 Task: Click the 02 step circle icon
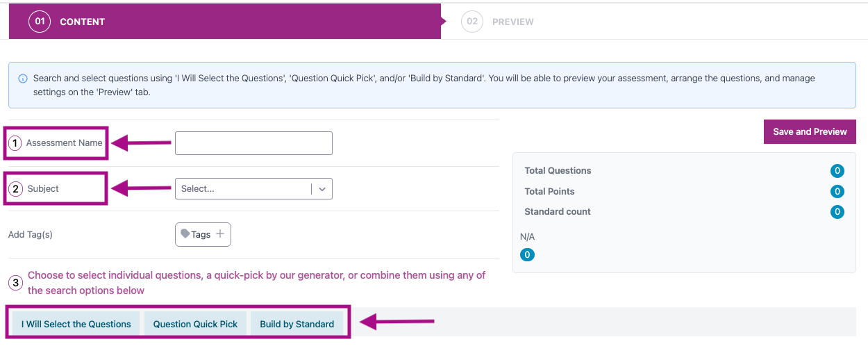(472, 22)
